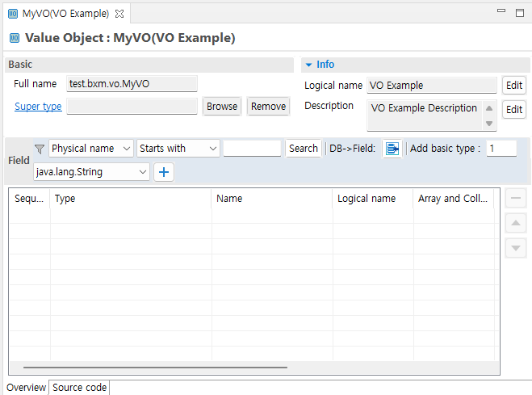
Task: Edit the Logical name
Action: (x=514, y=85)
